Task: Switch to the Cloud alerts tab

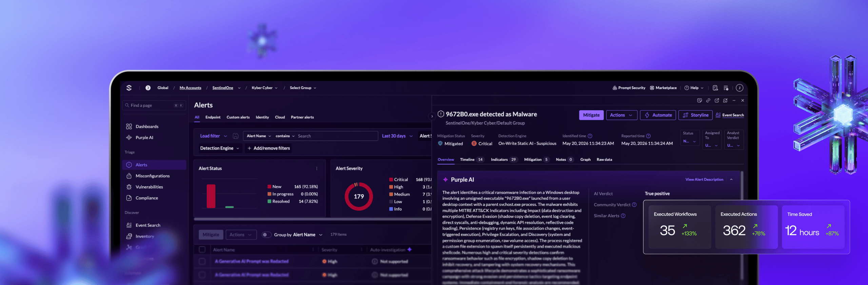Action: (280, 117)
